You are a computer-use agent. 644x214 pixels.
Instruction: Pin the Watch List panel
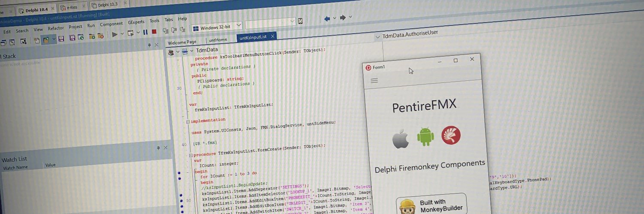(158, 148)
